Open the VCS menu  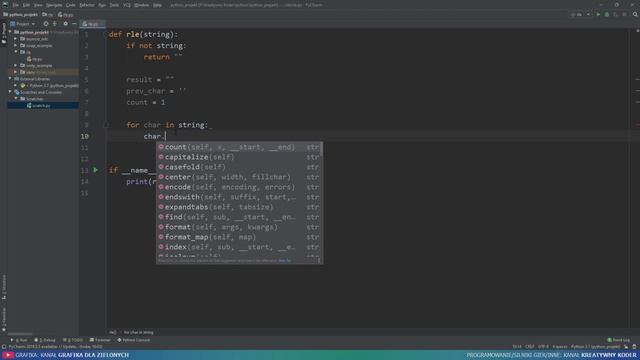(x=127, y=5)
